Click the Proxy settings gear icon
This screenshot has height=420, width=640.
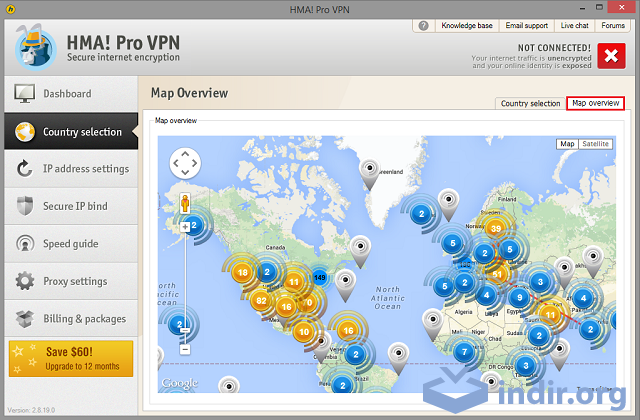pyautogui.click(x=25, y=281)
